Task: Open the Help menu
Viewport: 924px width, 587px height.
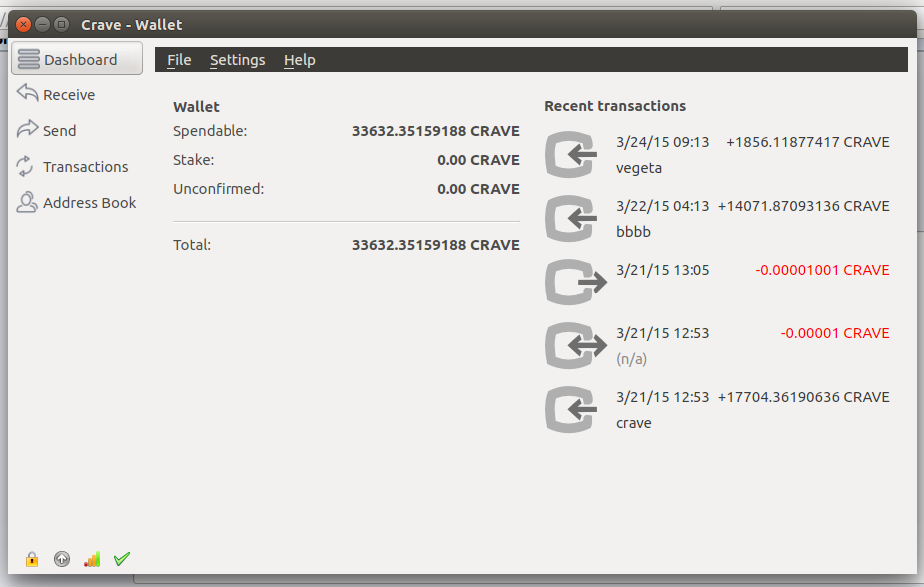Action: tap(300, 60)
